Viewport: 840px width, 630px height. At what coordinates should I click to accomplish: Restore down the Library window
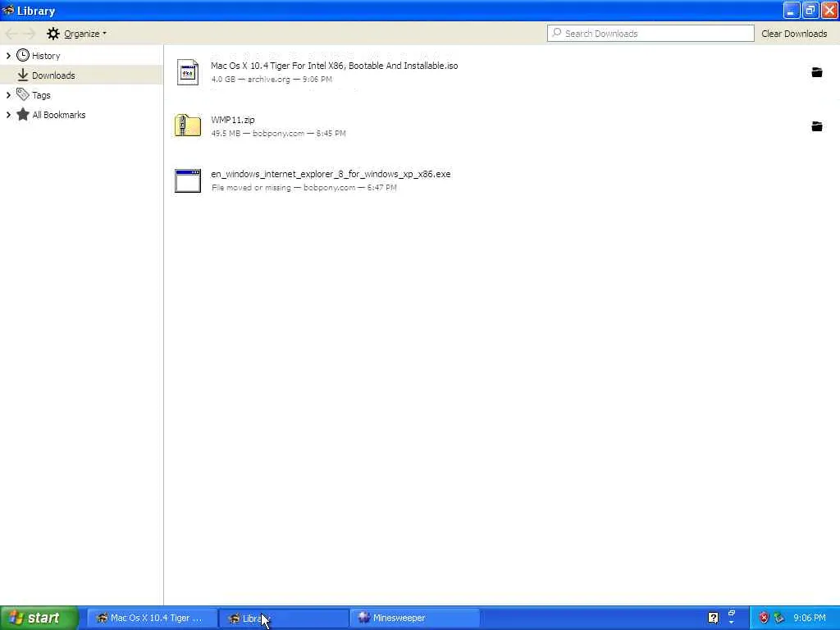pos(810,10)
